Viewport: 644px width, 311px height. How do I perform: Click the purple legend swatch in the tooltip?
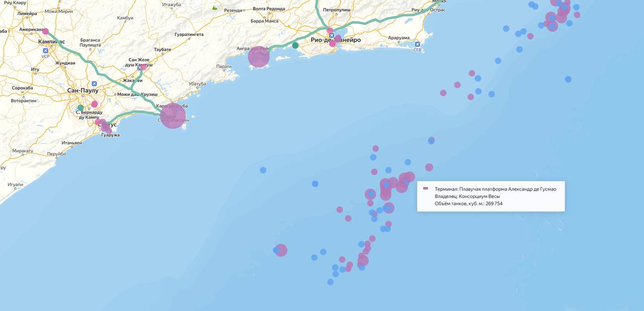(426, 188)
